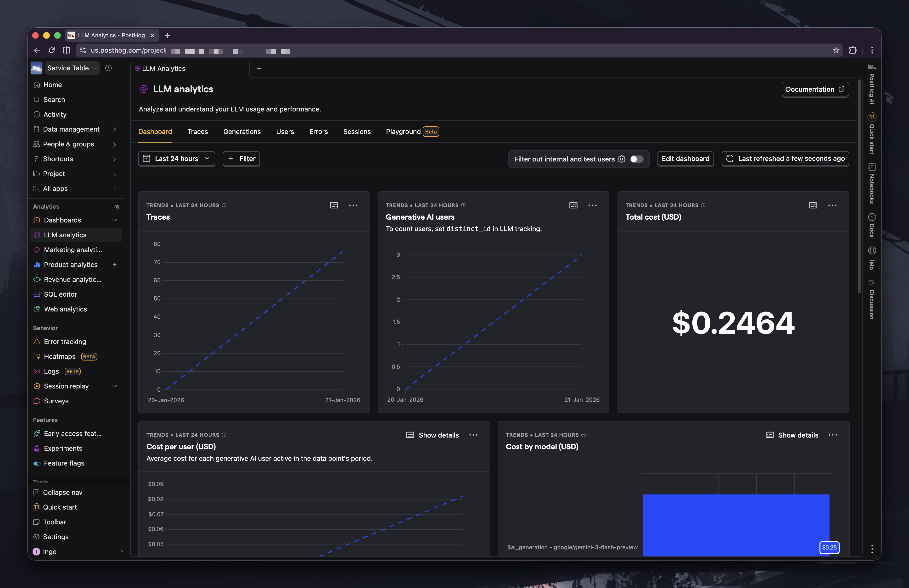Image resolution: width=909 pixels, height=588 pixels.
Task: Show details icon on Traces card
Action: pos(334,205)
